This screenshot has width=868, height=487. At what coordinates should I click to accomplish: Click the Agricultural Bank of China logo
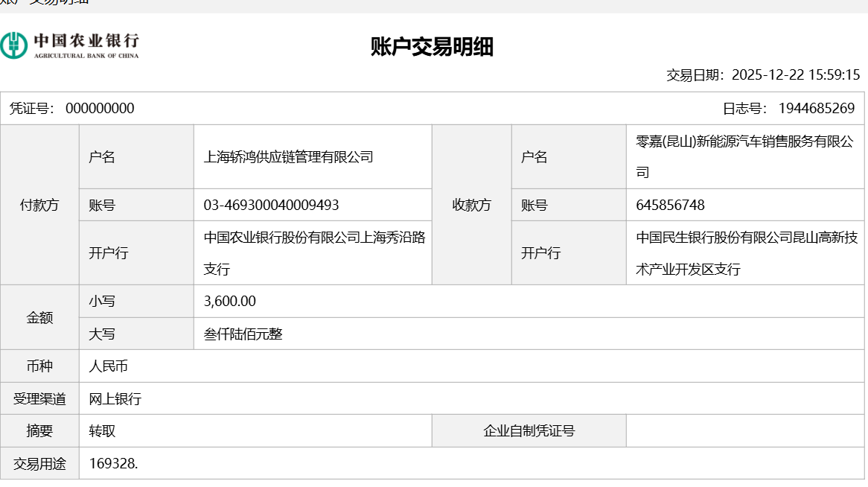(70, 45)
